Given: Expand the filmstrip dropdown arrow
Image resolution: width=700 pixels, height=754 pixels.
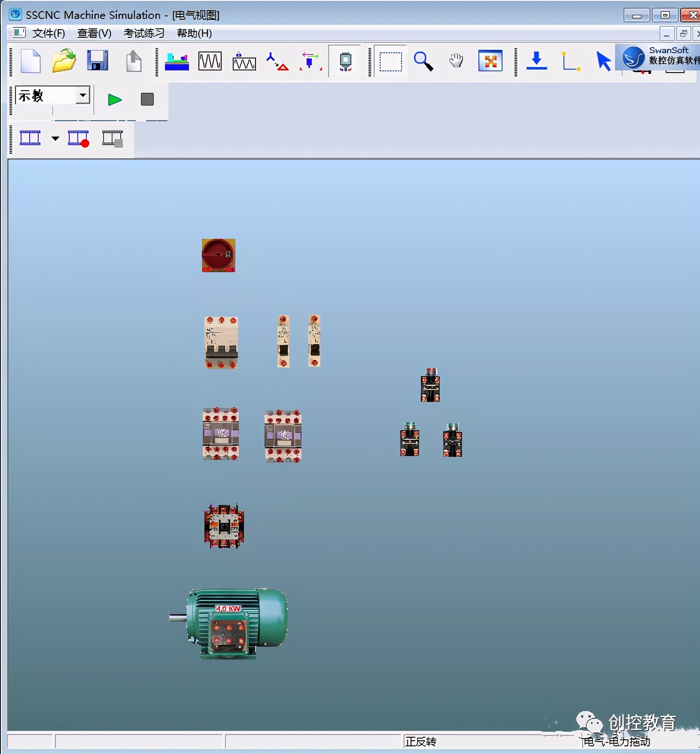Looking at the screenshot, I should pos(55,139).
